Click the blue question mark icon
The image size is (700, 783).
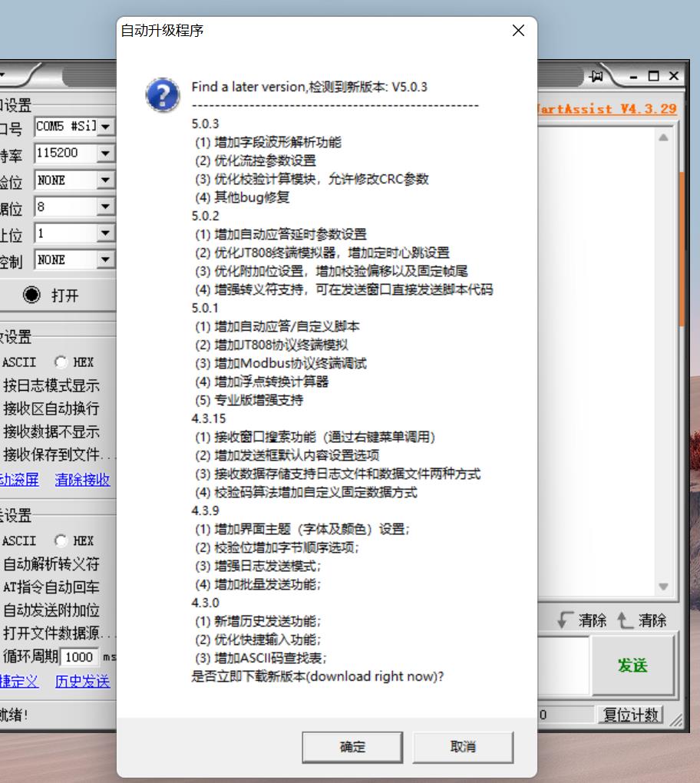(163, 95)
